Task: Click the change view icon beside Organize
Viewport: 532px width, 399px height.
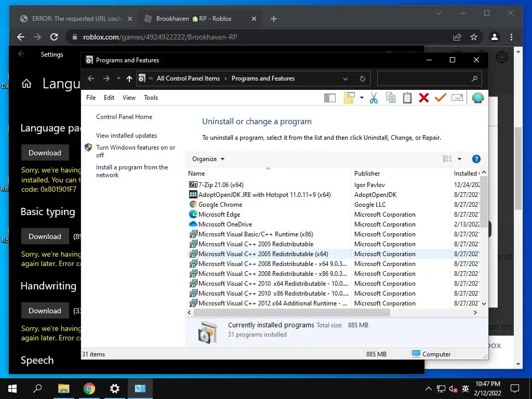Action: (447, 159)
